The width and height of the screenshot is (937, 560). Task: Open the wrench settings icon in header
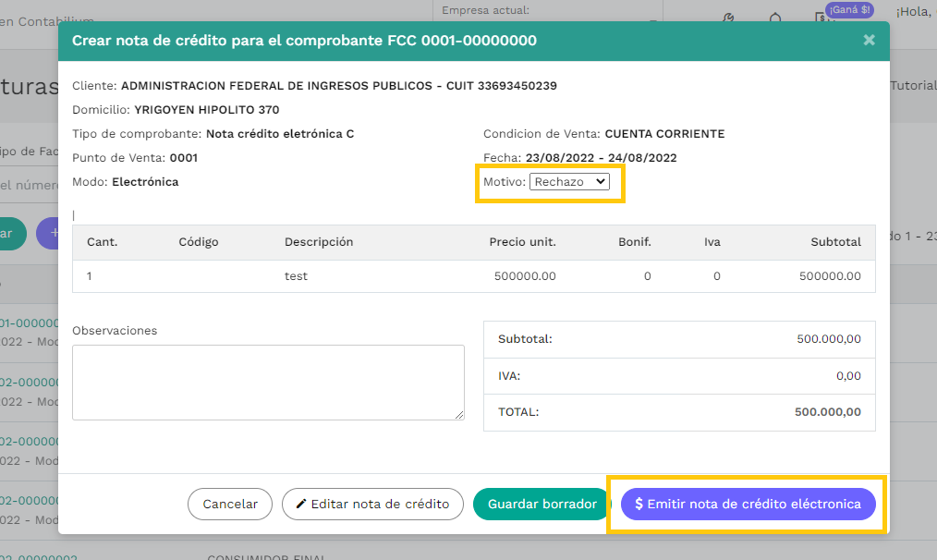[x=728, y=18]
